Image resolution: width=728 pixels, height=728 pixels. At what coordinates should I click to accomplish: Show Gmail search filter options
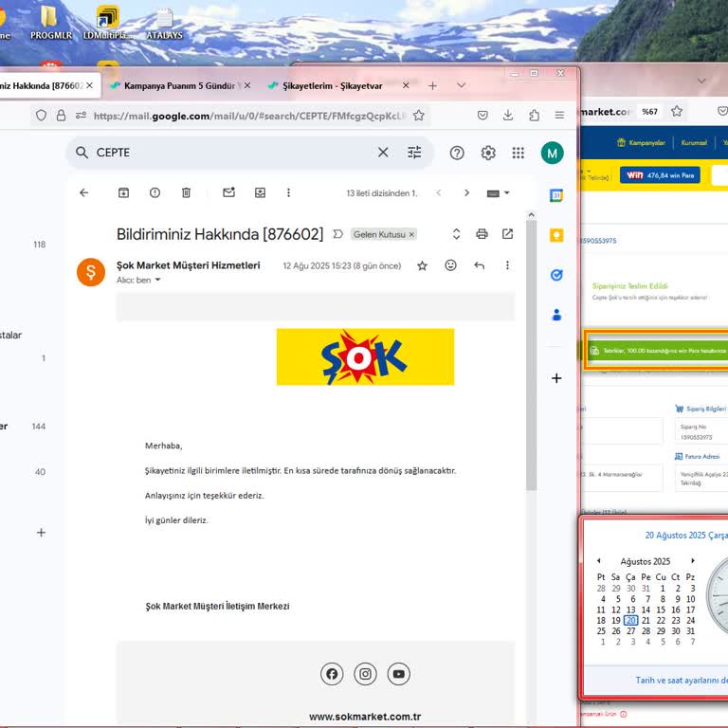coord(414,153)
